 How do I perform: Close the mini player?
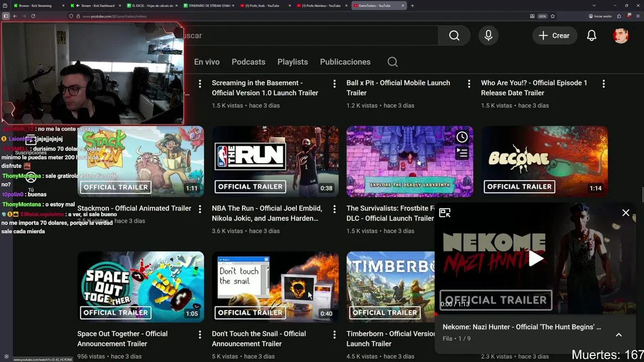coord(625,213)
